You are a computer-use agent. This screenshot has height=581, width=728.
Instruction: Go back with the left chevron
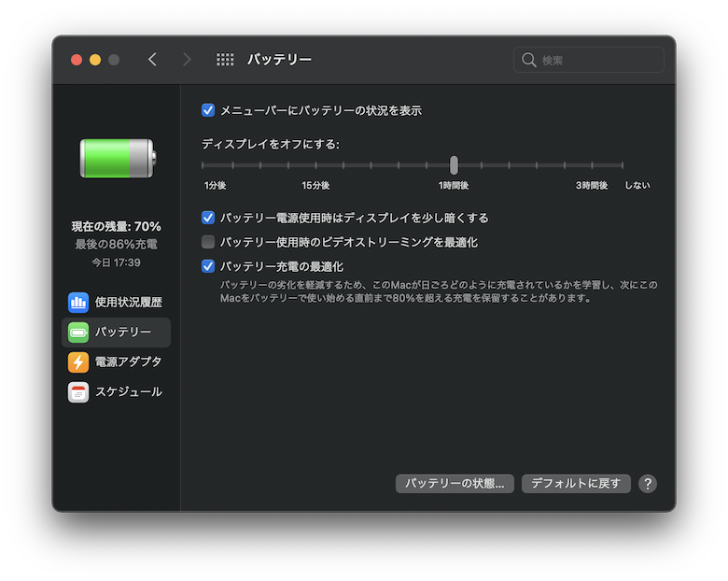click(x=152, y=60)
